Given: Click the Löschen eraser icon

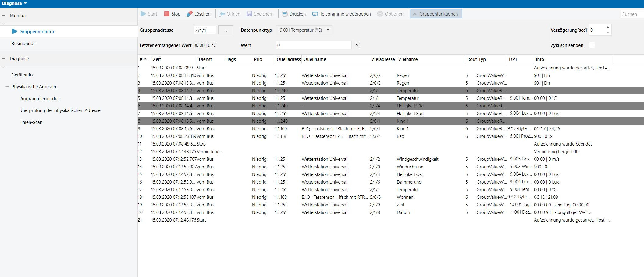Looking at the screenshot, I should (190, 14).
